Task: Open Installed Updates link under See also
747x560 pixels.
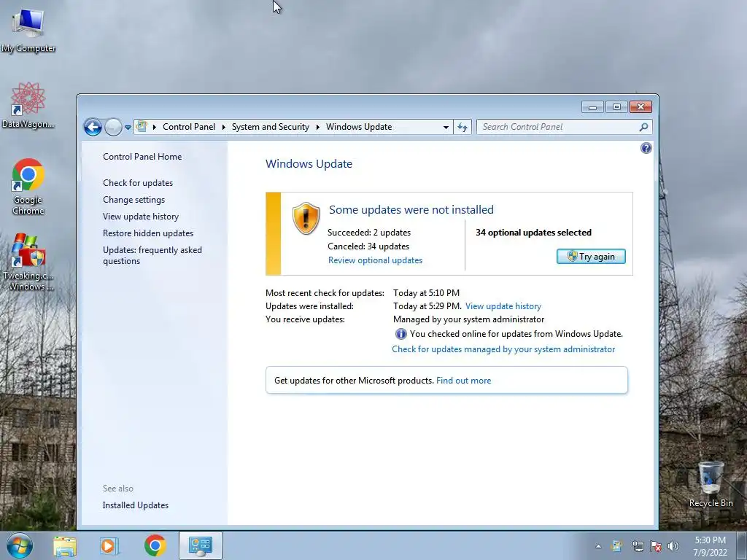Action: (x=135, y=505)
